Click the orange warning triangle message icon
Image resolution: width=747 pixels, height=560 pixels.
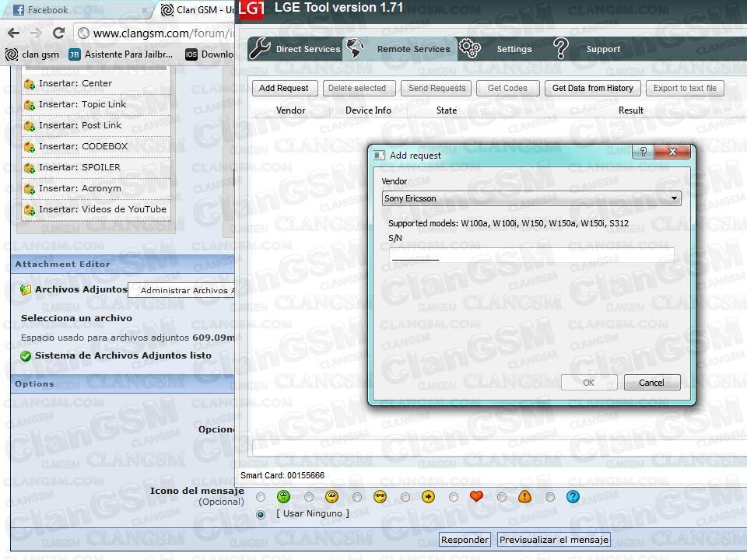pos(524,497)
